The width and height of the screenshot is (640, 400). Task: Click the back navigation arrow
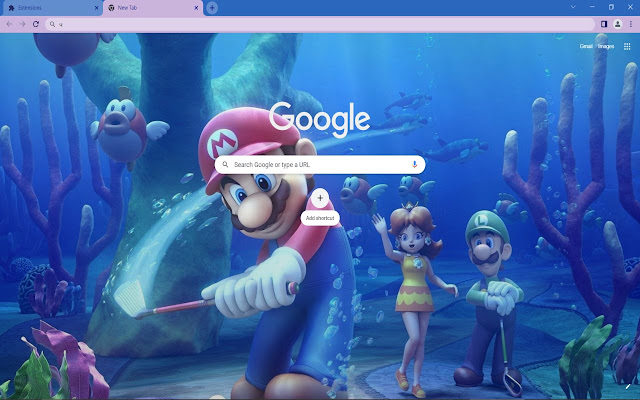point(9,22)
